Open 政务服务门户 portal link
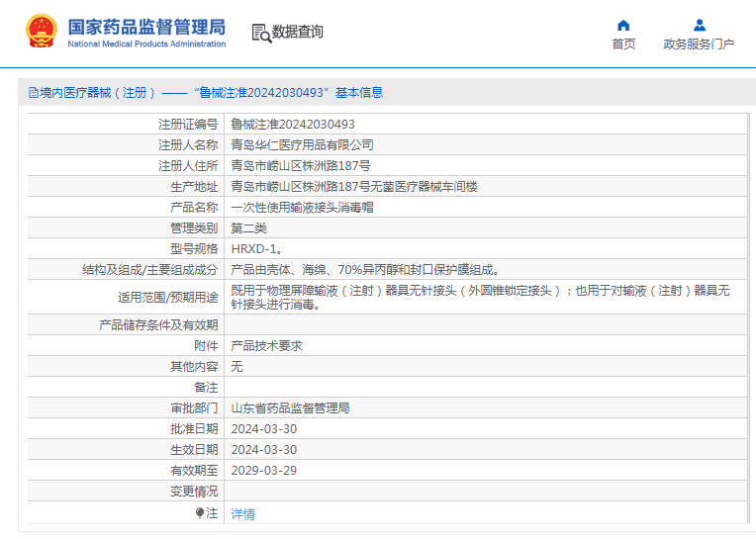 pyautogui.click(x=699, y=44)
